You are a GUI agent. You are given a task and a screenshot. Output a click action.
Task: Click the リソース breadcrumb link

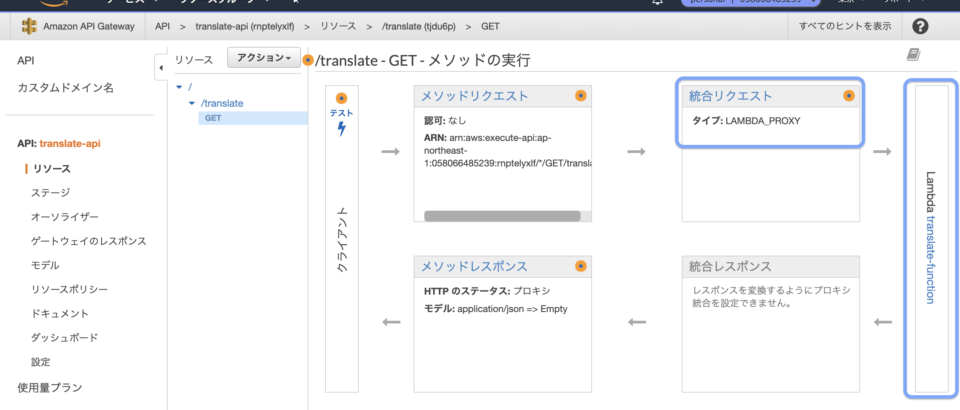[339, 26]
